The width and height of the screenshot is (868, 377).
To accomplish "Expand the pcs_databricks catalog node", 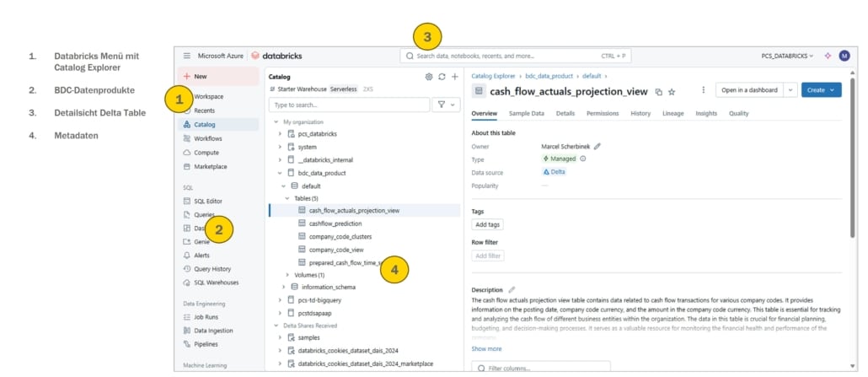I will 280,133.
